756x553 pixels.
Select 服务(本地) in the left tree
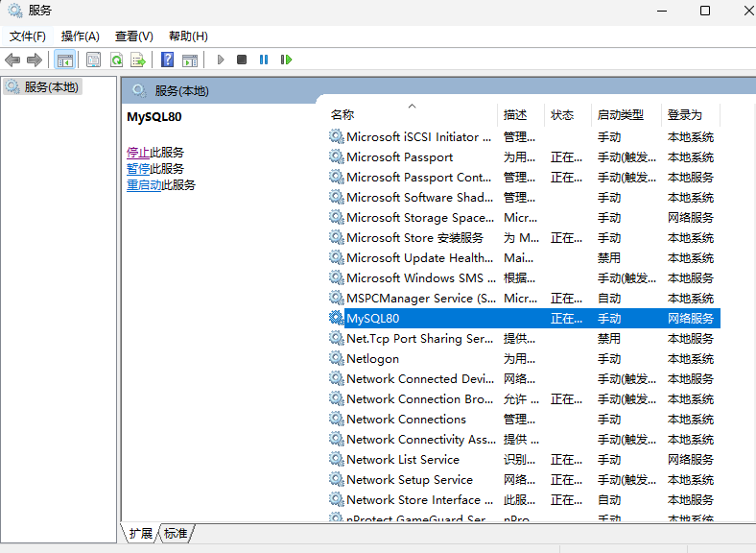43,86
